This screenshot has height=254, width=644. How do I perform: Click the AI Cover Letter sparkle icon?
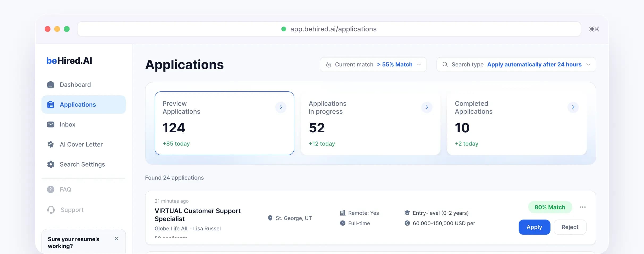[x=50, y=144]
